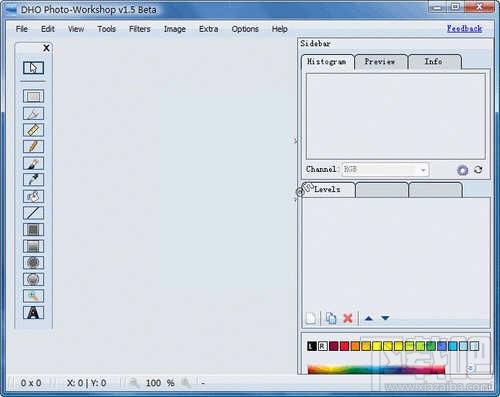This screenshot has width=500, height=397.
Task: Delete layer with the red X icon
Action: [x=348, y=318]
